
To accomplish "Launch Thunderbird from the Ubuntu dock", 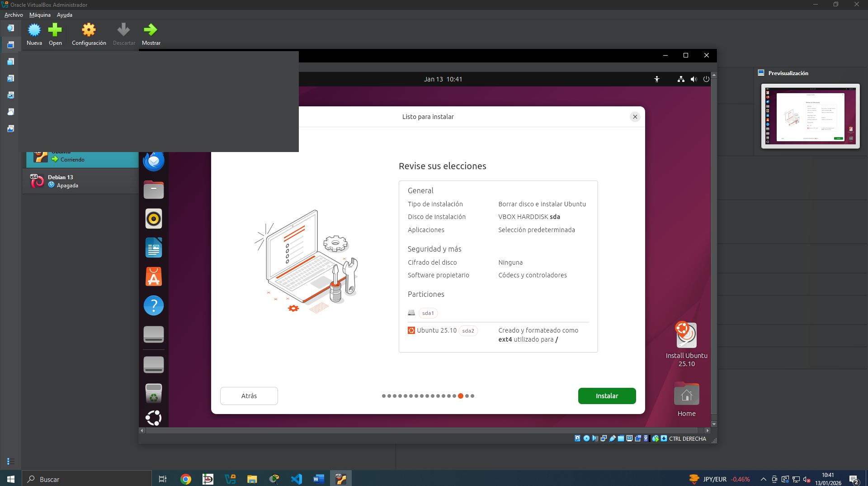I will point(154,161).
